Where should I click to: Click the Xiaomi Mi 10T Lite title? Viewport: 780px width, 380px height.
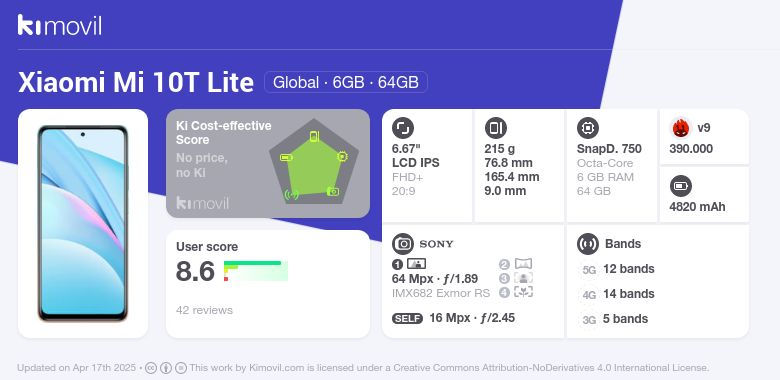click(136, 83)
